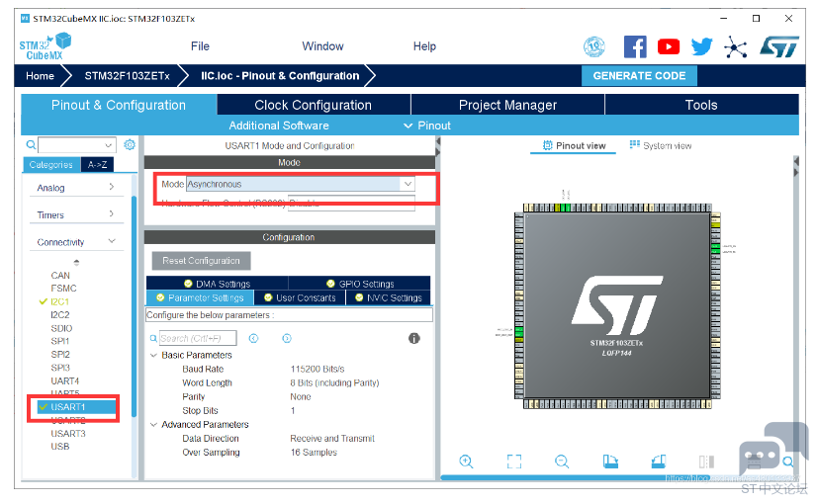The width and height of the screenshot is (817, 504).
Task: Collapse the Advanced Parameters group
Action: coord(153,425)
